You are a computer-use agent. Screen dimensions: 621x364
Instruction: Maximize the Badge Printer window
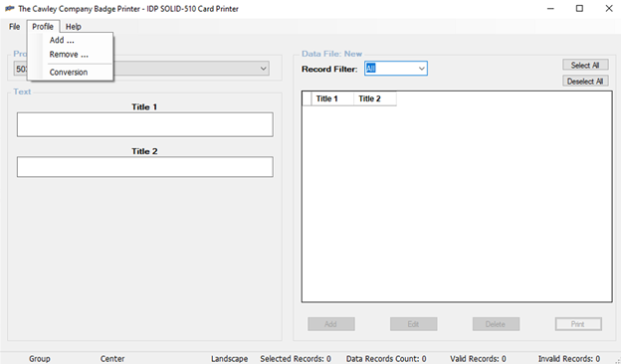(579, 8)
